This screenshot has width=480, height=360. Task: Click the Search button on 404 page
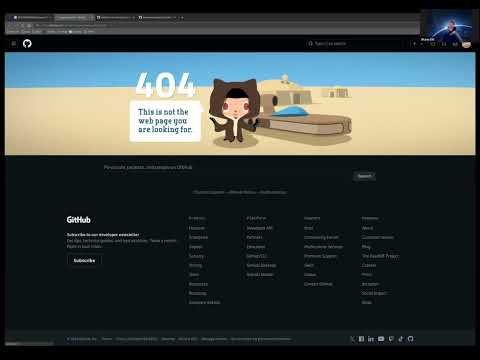pos(364,176)
